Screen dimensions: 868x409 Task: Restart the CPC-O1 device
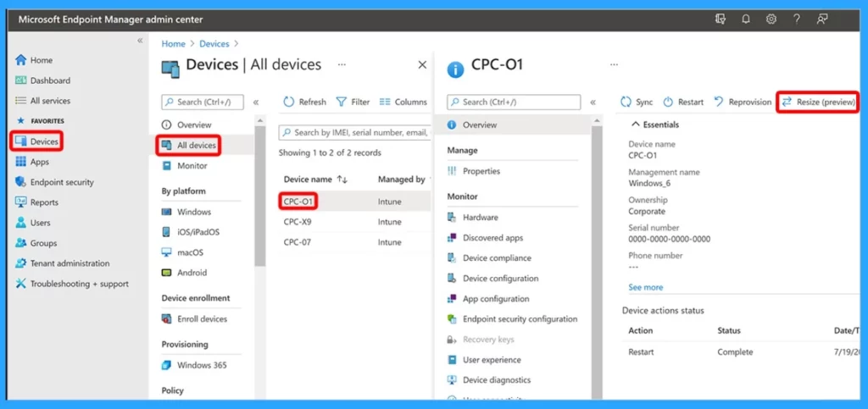tap(683, 102)
